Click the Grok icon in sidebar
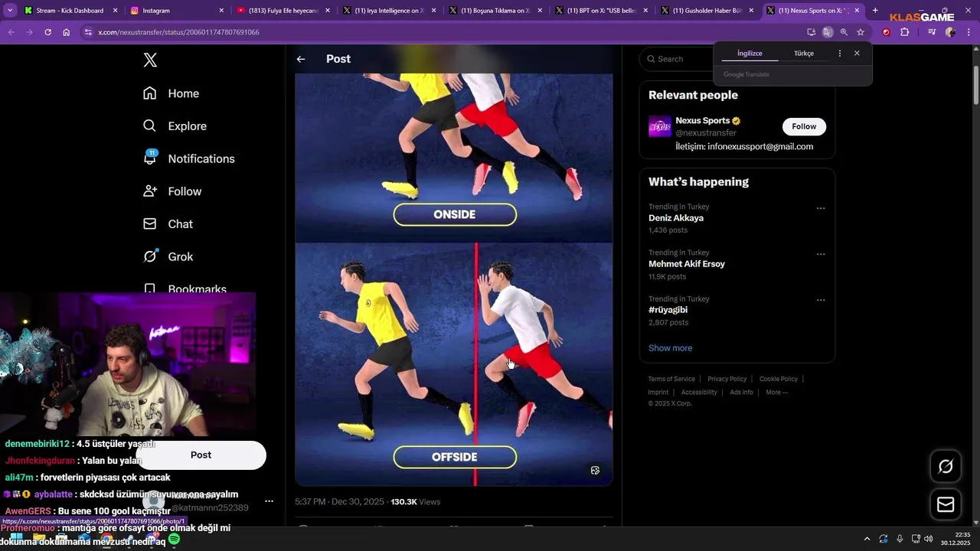Viewport: 980px width, 551px height. (x=150, y=256)
